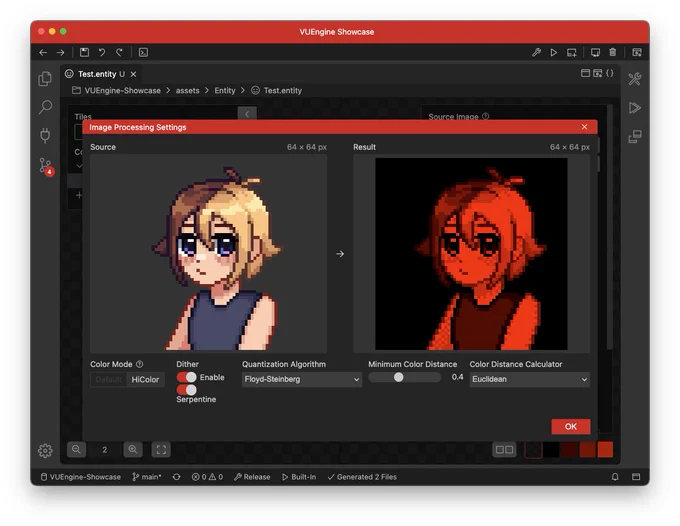The width and height of the screenshot is (680, 526).
Task: Click the sync icon in status bar
Action: (x=177, y=477)
